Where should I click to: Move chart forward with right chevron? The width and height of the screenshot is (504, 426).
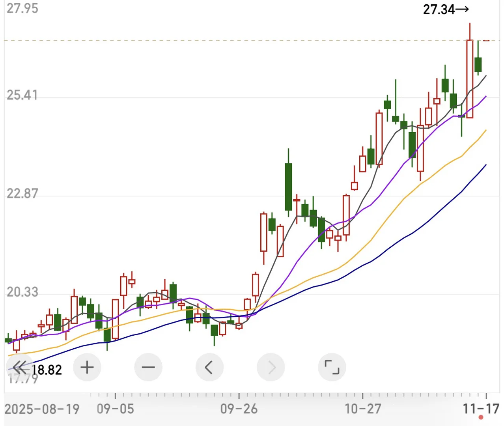coord(271,367)
